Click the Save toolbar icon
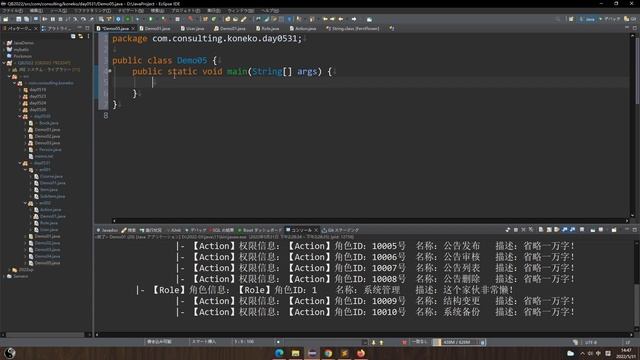 18,19
